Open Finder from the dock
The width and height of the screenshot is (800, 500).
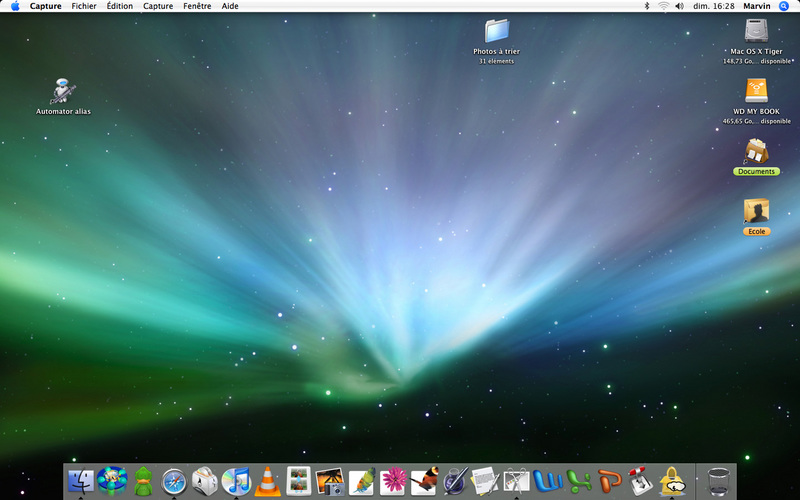tap(81, 481)
